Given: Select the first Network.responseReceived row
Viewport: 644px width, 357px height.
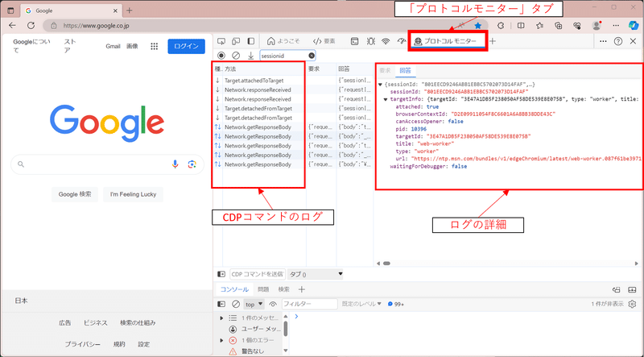Looking at the screenshot, I should [293, 89].
